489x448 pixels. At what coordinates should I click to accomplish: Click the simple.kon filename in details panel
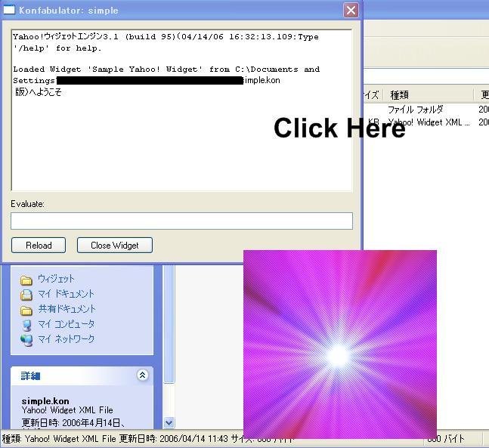click(x=45, y=401)
